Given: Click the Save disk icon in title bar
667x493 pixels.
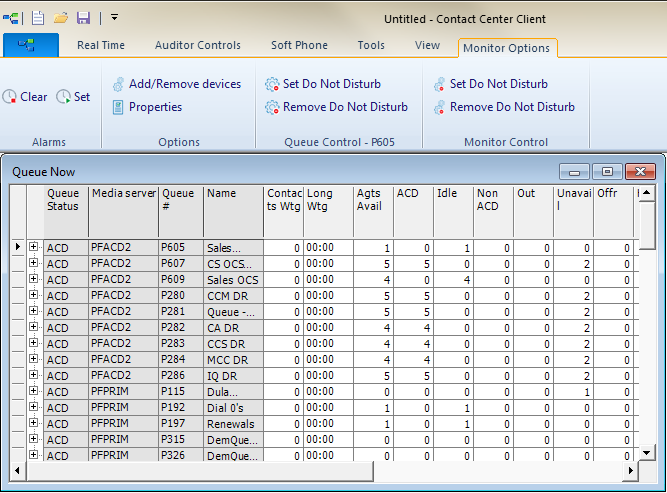Looking at the screenshot, I should tap(83, 17).
